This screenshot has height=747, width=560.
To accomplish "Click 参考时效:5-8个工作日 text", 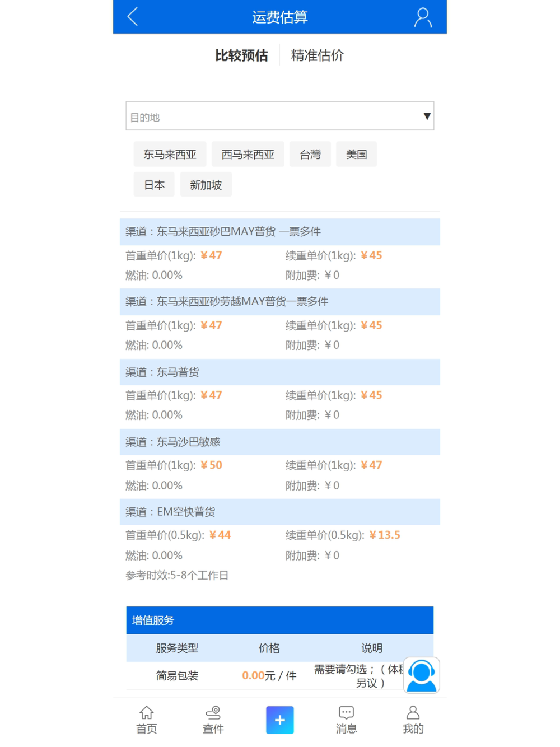I will coord(177,575).
